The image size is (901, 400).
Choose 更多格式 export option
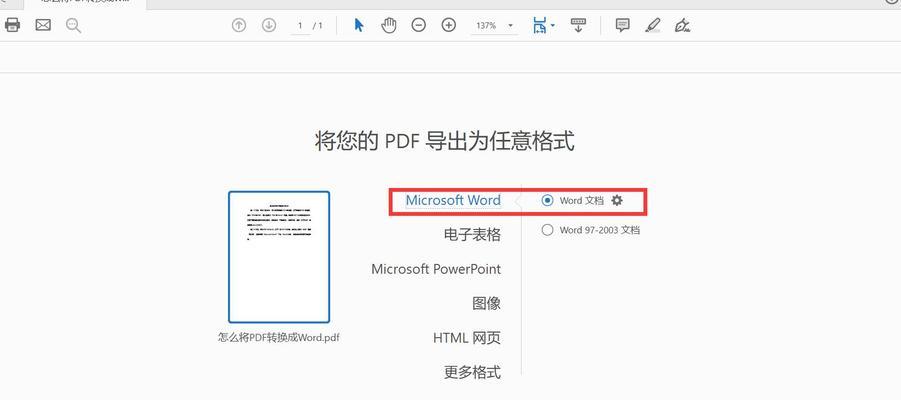[472, 372]
